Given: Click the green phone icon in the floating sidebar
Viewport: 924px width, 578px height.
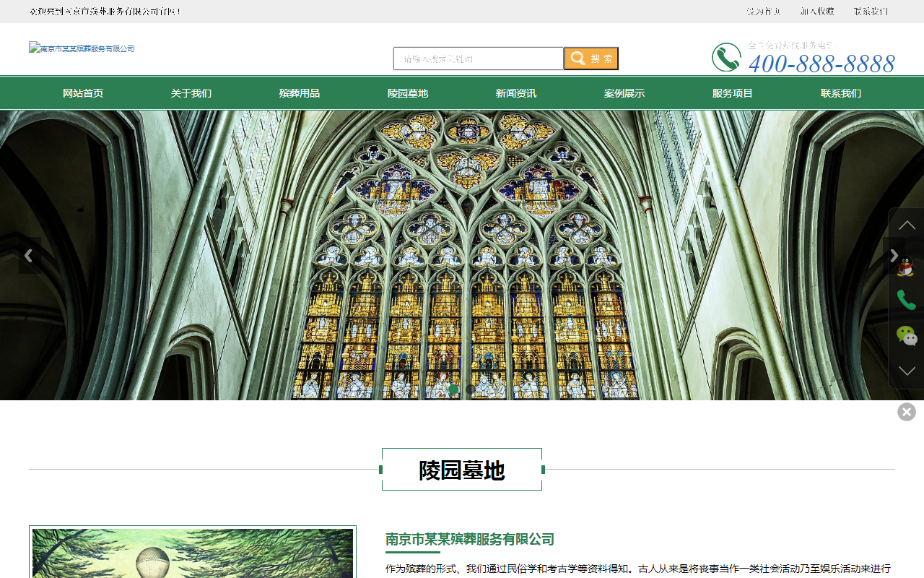Looking at the screenshot, I should [x=906, y=299].
